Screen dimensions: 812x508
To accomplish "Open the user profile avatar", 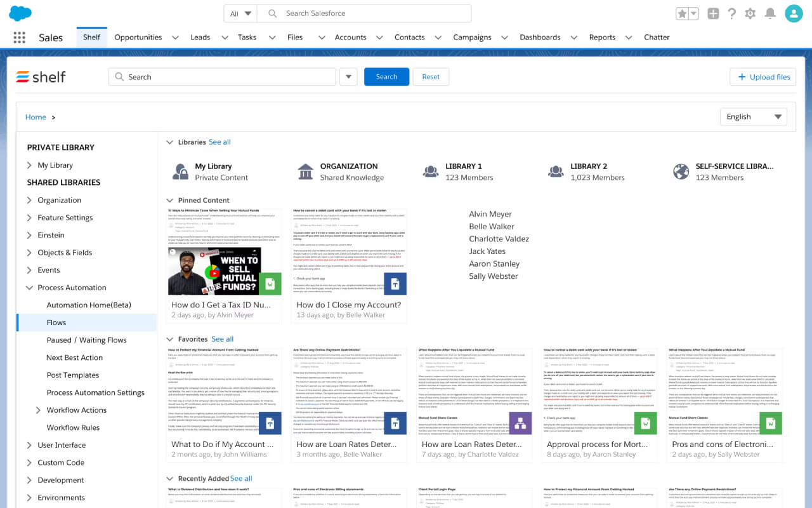I will pos(794,13).
